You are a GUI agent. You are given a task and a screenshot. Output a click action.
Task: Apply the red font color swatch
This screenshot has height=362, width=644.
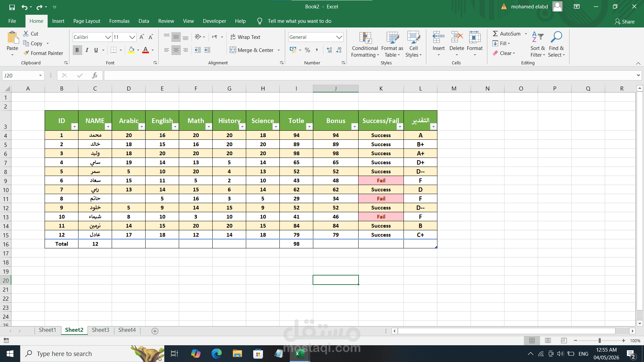[x=146, y=50]
